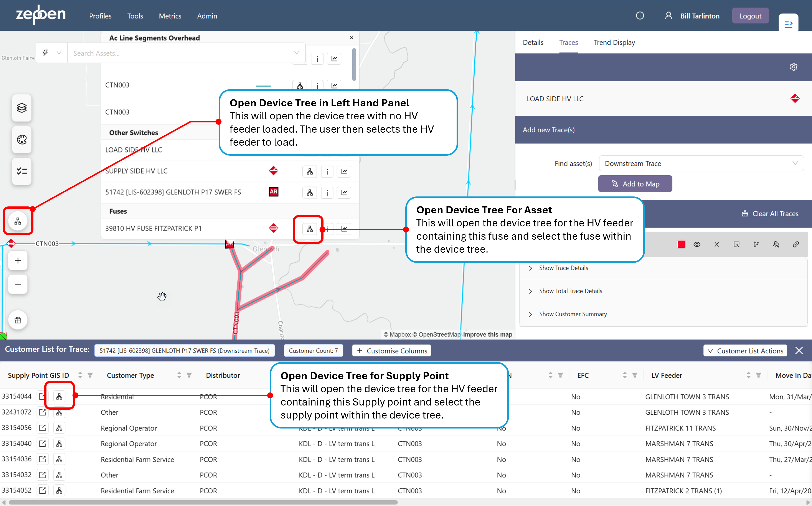Viewport: 812px width, 506px height.
Task: Switch to the Trend Display tab
Action: (614, 43)
